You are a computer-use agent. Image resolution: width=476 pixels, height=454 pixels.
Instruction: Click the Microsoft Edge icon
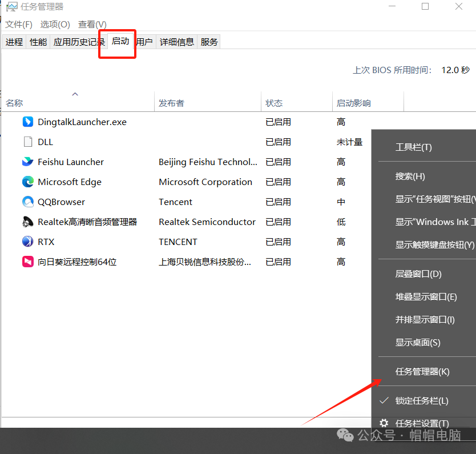tap(28, 182)
